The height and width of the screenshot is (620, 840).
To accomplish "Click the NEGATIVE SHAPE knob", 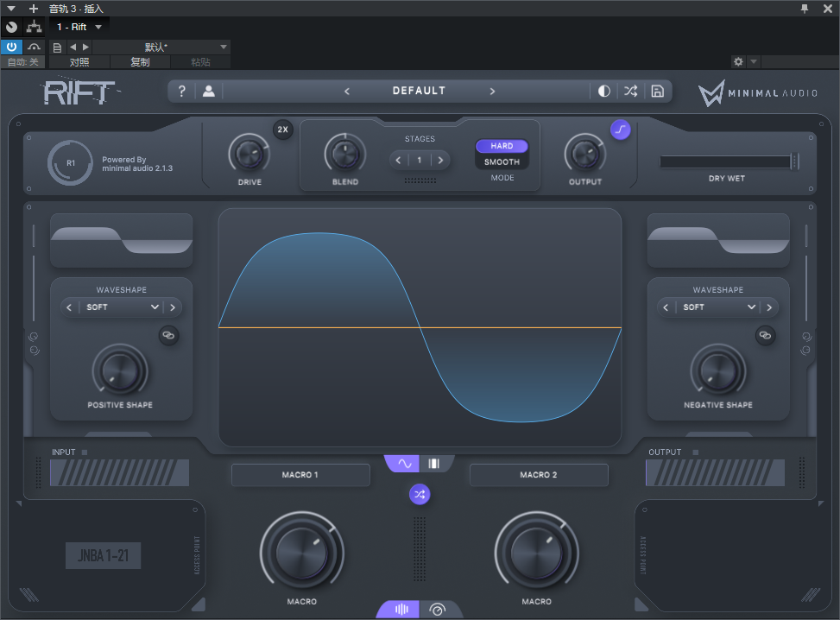I will pos(718,370).
